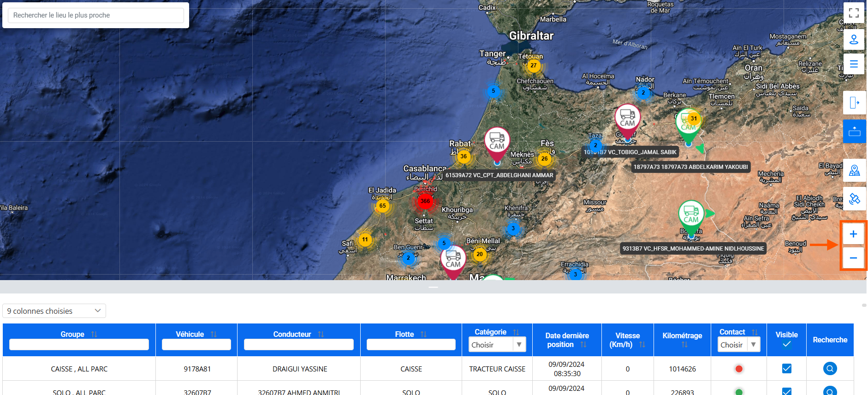Open the 9 colonnes choisies dropdown

click(54, 311)
